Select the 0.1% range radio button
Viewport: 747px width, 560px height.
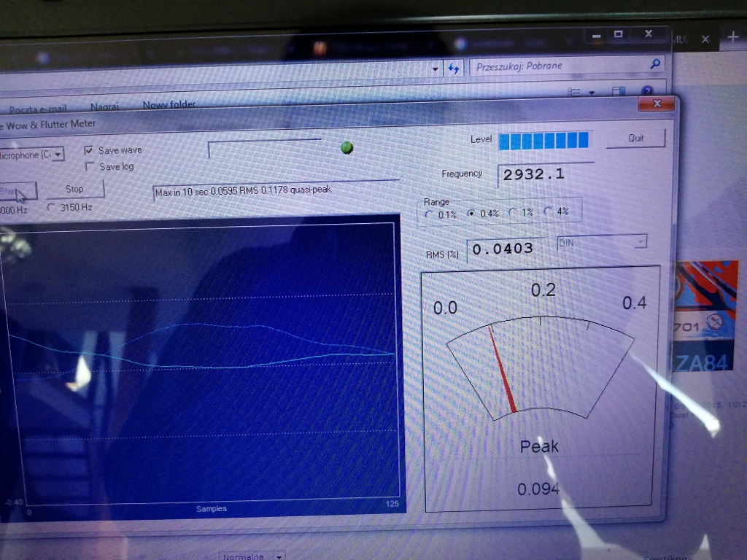tap(428, 214)
